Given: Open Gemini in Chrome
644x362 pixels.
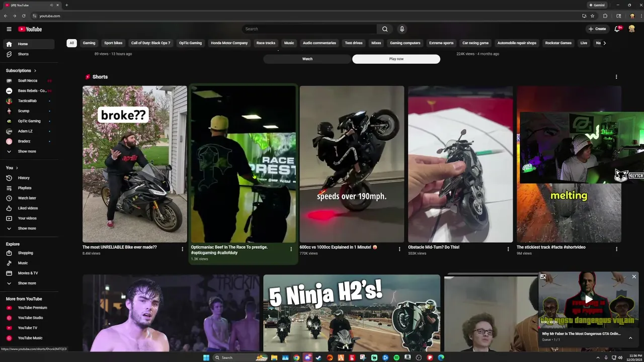Looking at the screenshot, I should point(597,5).
